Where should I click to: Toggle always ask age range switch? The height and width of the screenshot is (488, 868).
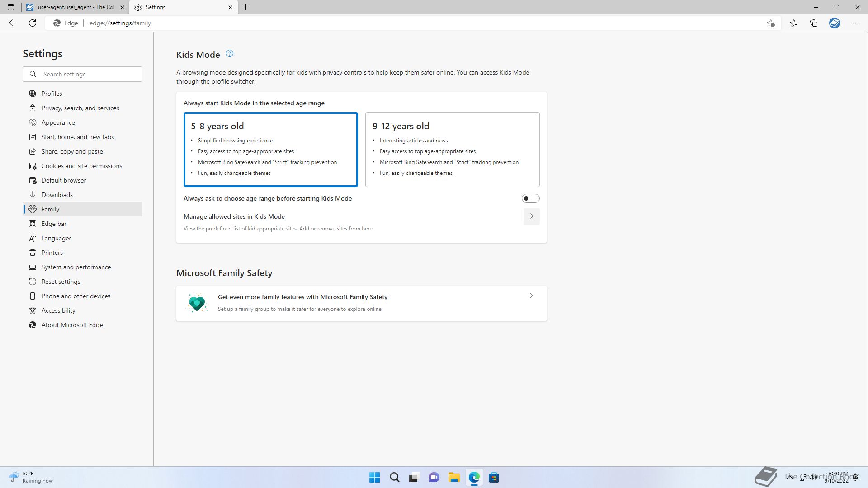point(530,198)
